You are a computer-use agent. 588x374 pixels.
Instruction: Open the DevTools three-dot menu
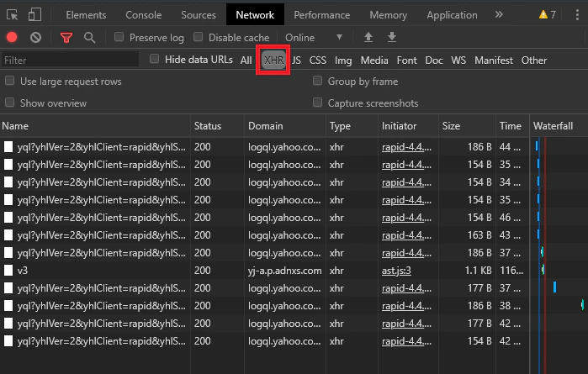(577, 14)
